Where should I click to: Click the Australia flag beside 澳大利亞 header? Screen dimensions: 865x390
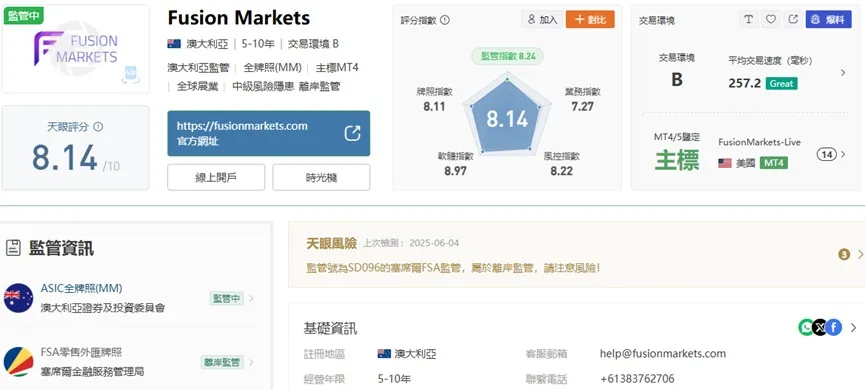pos(174,44)
